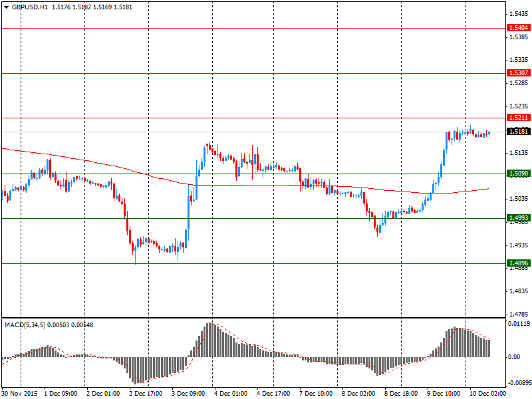This screenshot has height=399, width=532.
Task: Select the red 1.5211 resistance level label
Action: [x=519, y=118]
